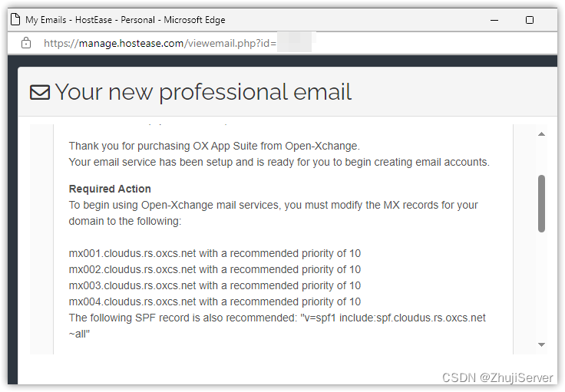
Task: Click the lock site-info icon
Action: click(26, 43)
